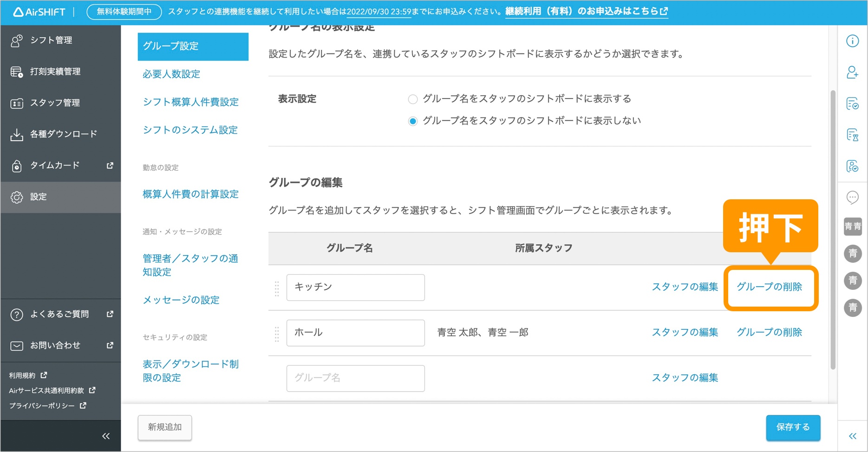Collapse the left sidebar with the chevron
868x452 pixels.
(x=105, y=436)
